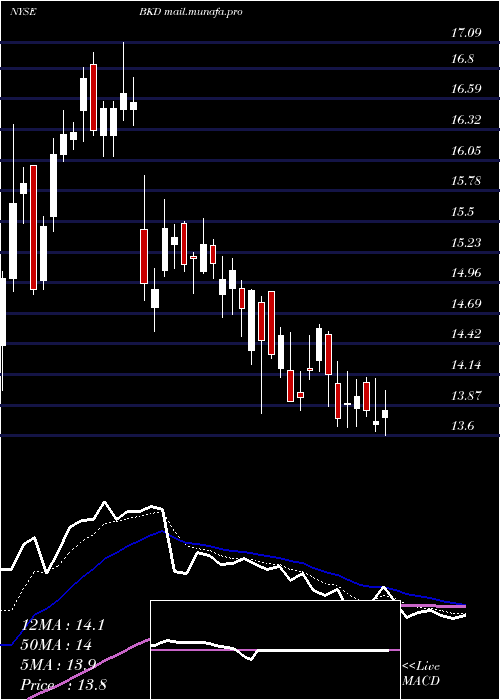Click the 14.96 price axis label

pyautogui.click(x=466, y=273)
